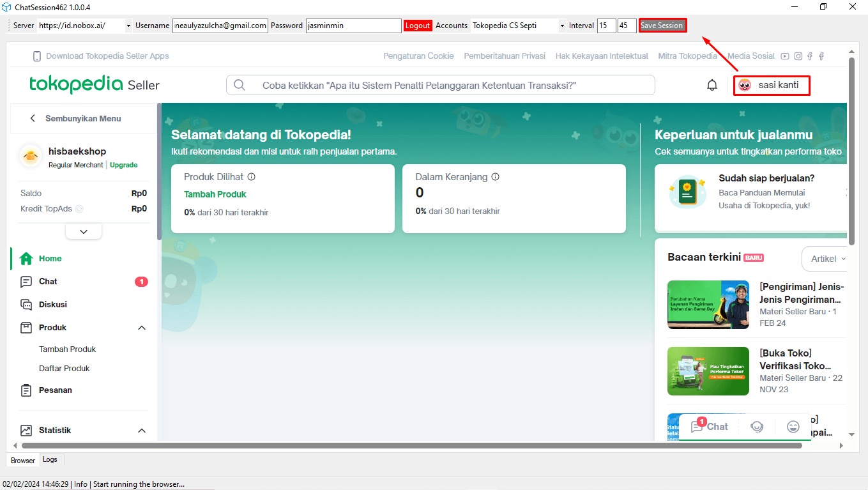Screen dimensions: 868x490
Task: Select Home in the sidebar
Action: tap(26, 258)
